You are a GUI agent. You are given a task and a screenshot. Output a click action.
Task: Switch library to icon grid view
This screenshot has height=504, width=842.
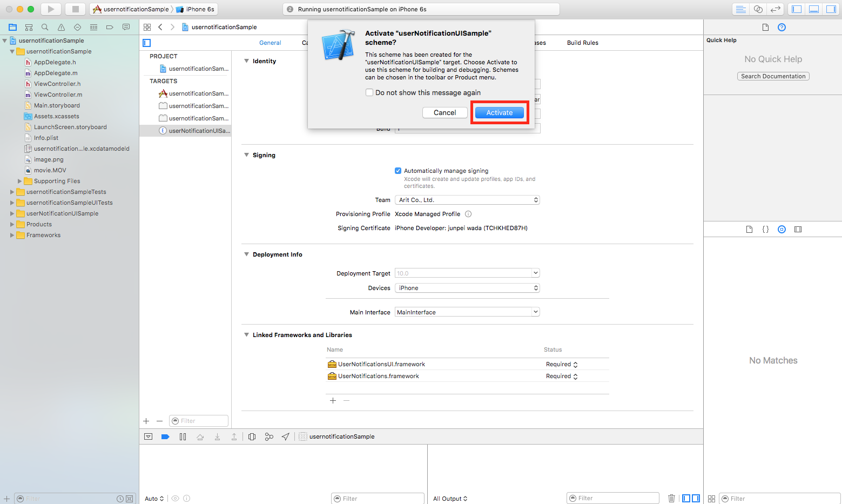[711, 499]
